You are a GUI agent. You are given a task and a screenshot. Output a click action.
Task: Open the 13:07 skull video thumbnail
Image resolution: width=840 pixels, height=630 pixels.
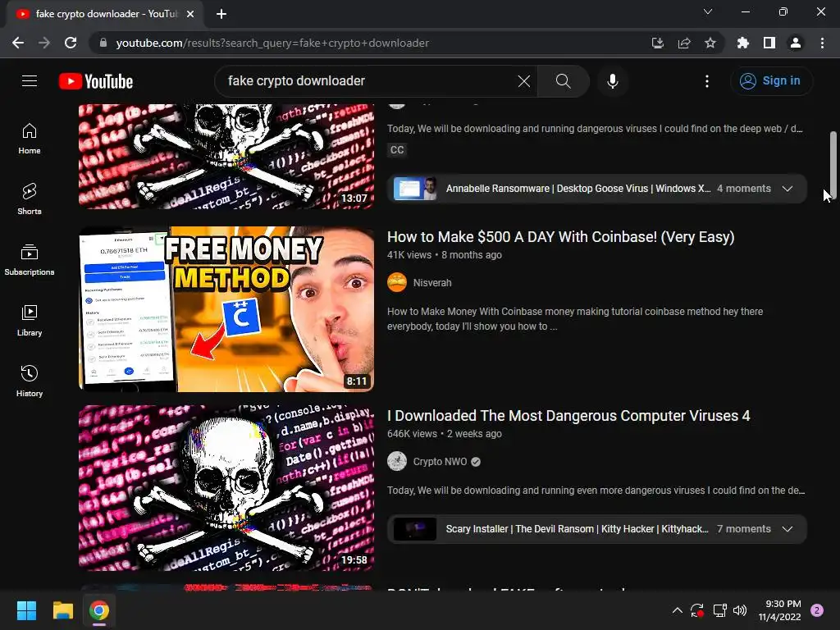point(226,157)
